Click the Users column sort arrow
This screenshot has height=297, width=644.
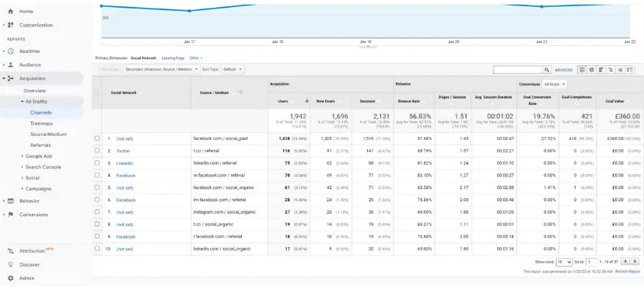306,100
